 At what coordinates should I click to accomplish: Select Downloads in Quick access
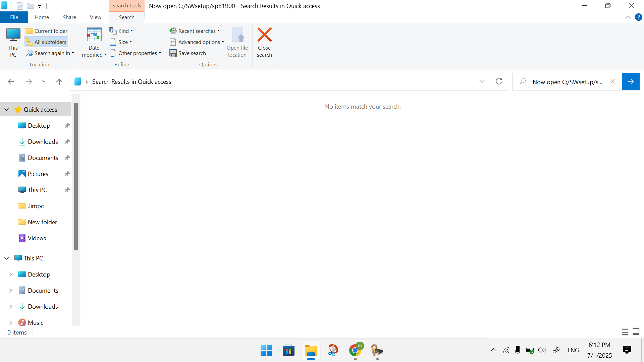[43, 142]
